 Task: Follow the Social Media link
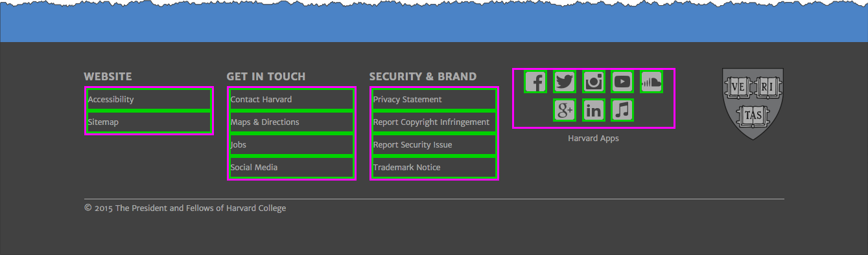pyautogui.click(x=292, y=168)
